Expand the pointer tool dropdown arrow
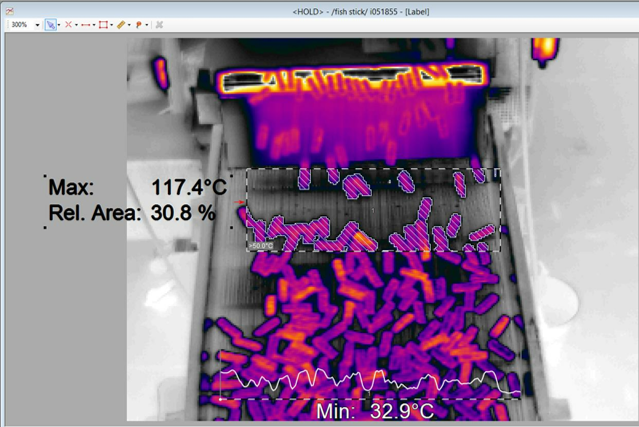Screen dimensions: 639x427 coord(59,24)
